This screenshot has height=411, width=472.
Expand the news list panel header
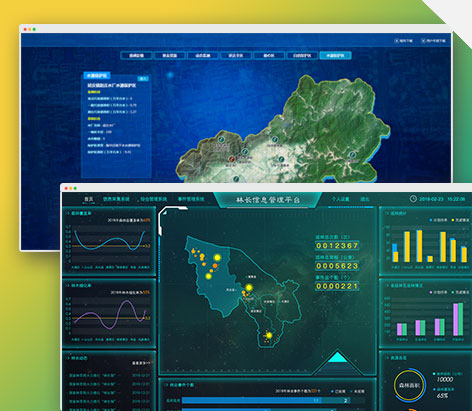(x=77, y=358)
